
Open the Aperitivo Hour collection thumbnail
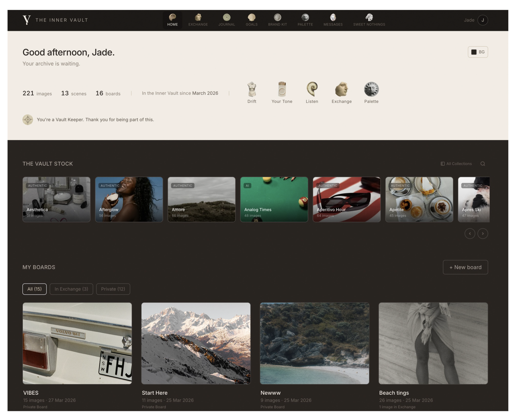[346, 199]
